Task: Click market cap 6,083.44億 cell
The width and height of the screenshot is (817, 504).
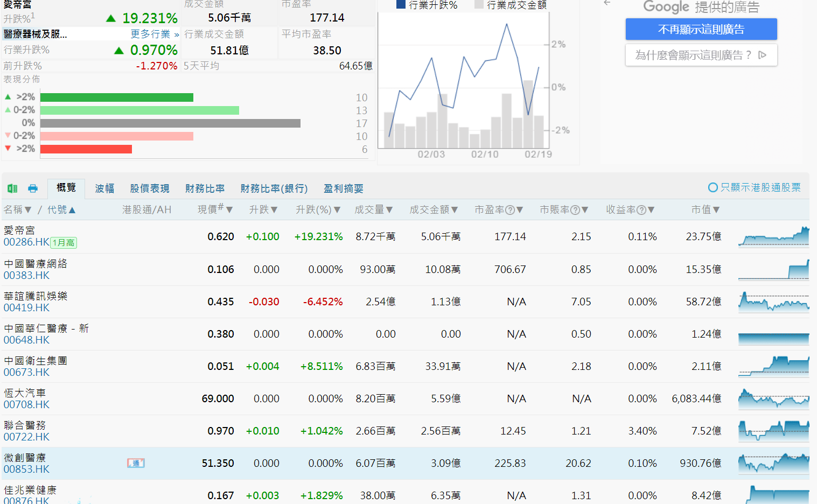Action: click(696, 398)
